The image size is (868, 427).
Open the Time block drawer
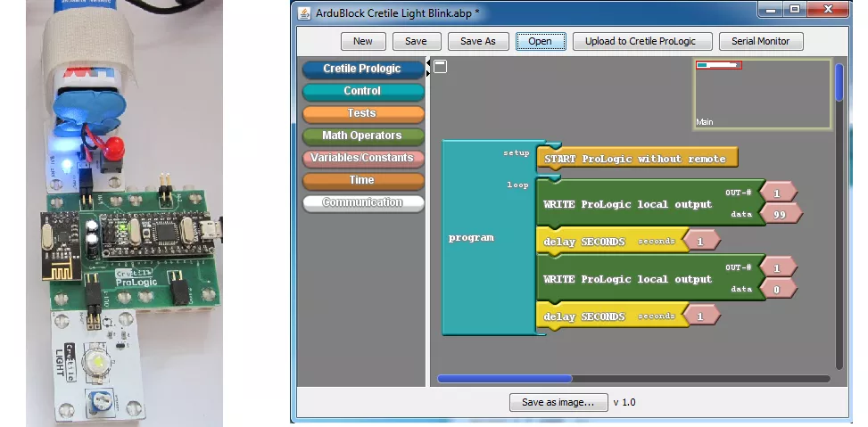[x=363, y=180]
